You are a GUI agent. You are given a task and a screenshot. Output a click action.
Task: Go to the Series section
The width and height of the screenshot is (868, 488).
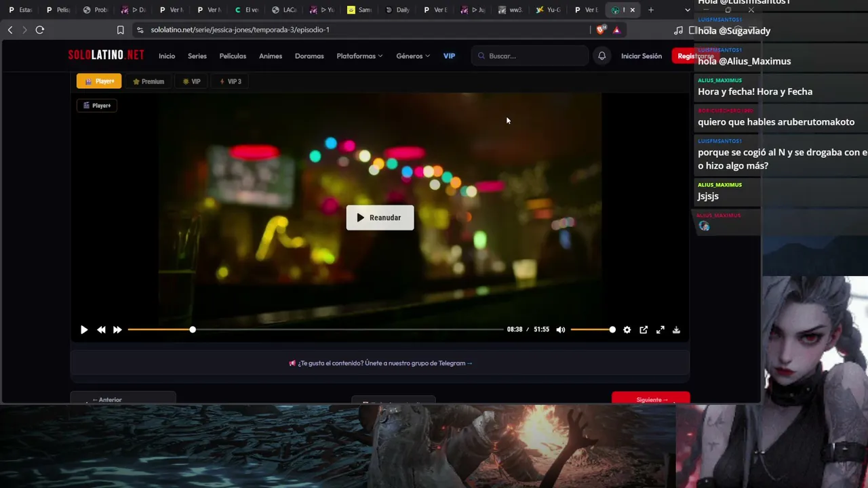click(197, 56)
